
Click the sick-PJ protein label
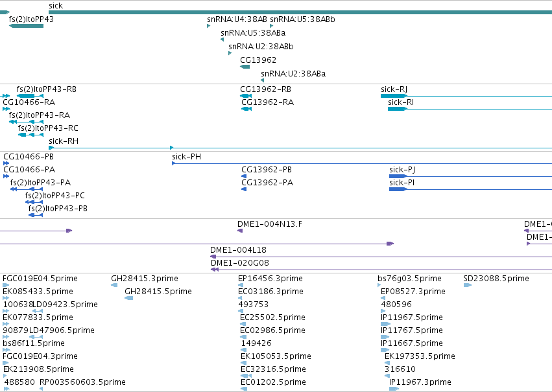click(402, 170)
